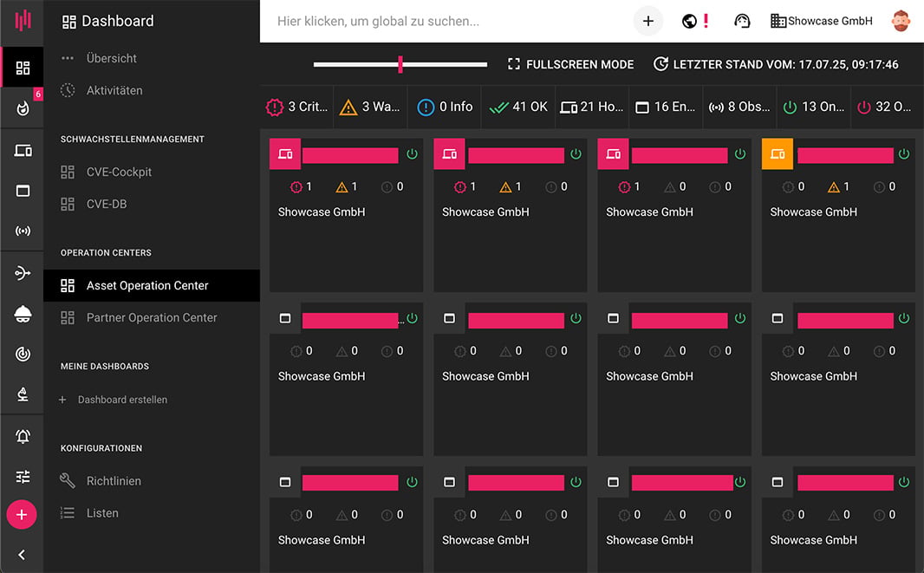Filter by 16 Endpoints

[x=666, y=107]
